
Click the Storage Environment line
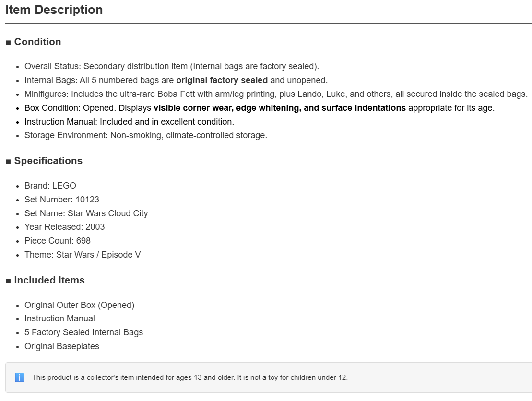click(146, 135)
